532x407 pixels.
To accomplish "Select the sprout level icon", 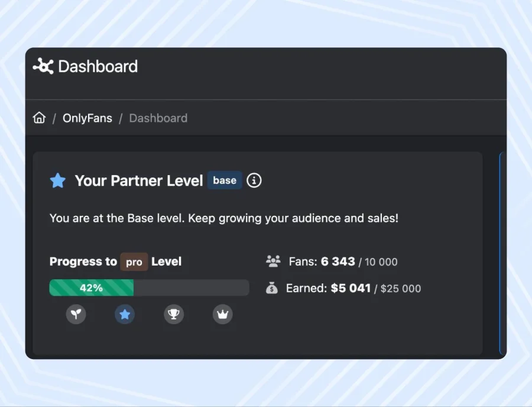I will pyautogui.click(x=76, y=314).
